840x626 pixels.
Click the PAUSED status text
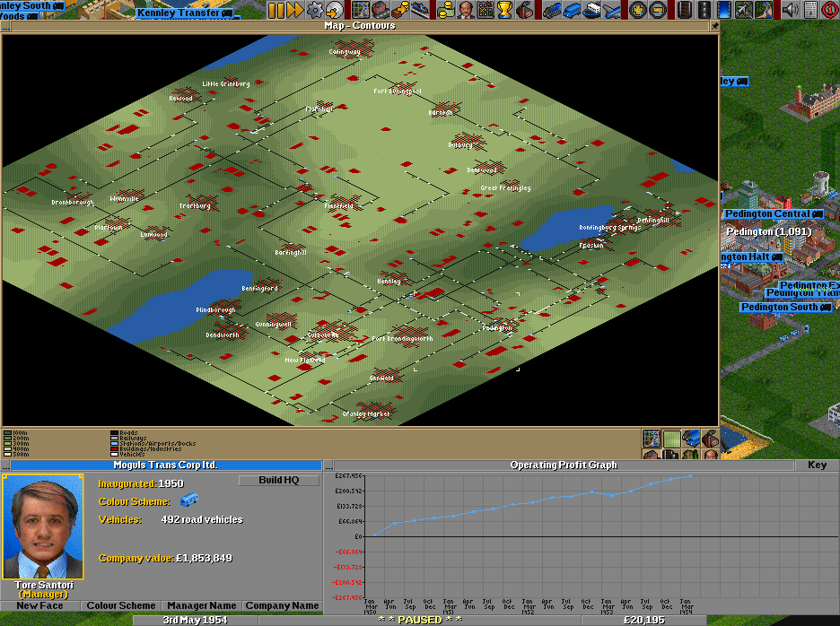(420, 620)
